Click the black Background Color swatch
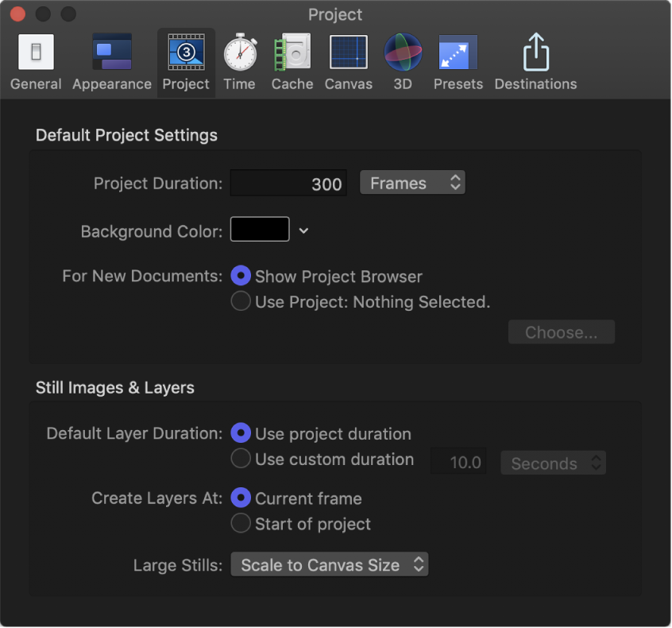 pyautogui.click(x=258, y=229)
